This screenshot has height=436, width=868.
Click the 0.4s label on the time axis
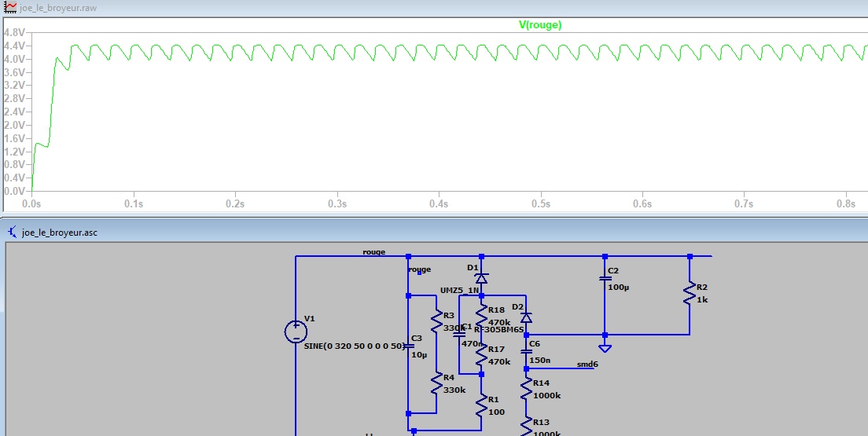439,203
